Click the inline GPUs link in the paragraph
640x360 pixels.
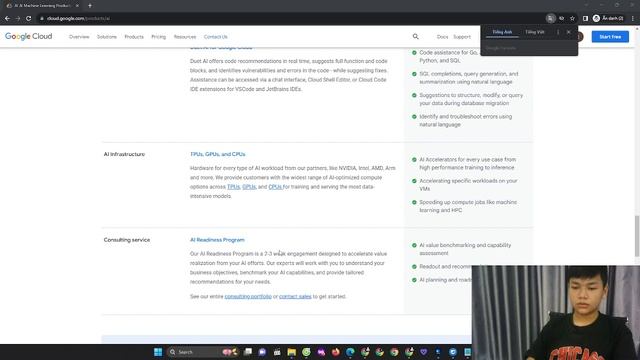[249, 187]
